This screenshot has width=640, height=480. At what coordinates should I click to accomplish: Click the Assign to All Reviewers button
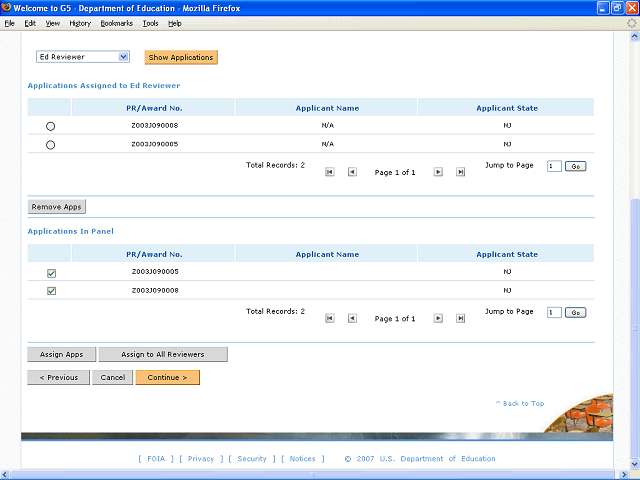[163, 354]
